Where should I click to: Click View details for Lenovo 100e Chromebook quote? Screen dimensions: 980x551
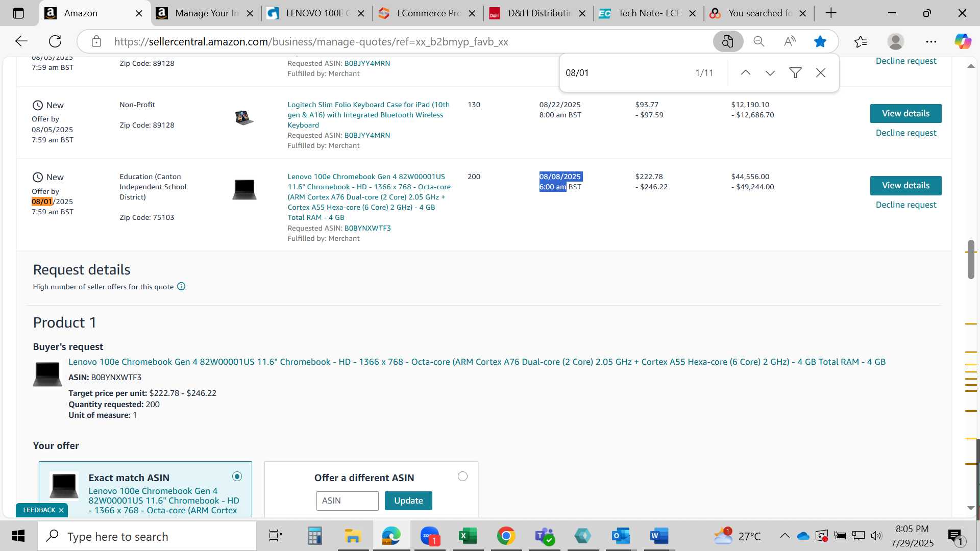(905, 185)
